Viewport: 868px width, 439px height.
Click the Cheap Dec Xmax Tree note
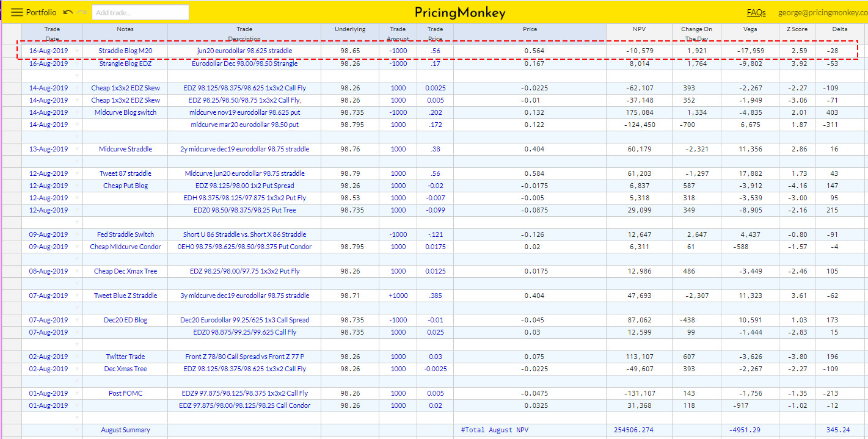[x=125, y=271]
